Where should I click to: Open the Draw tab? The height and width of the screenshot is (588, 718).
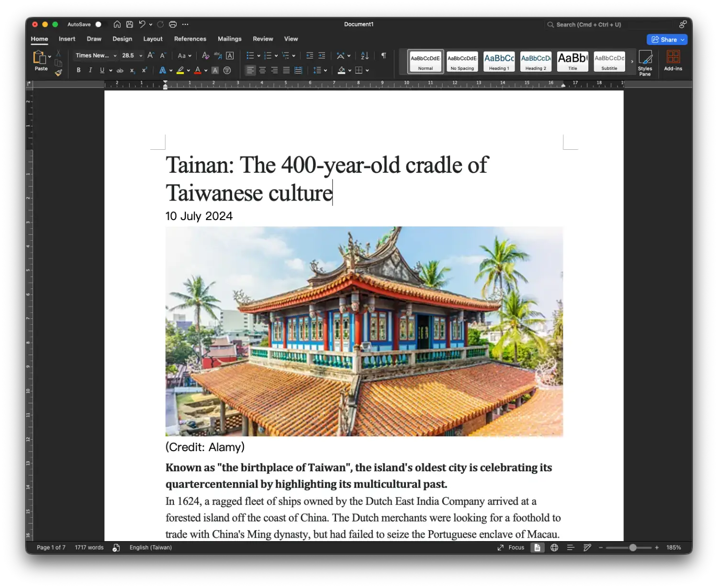94,39
